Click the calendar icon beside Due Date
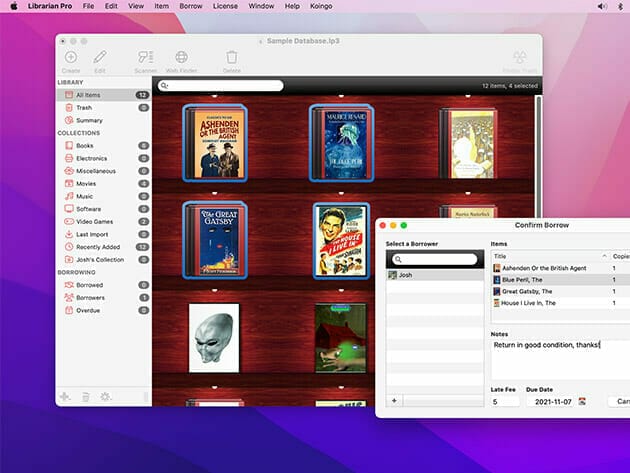This screenshot has width=630, height=473. click(582, 401)
